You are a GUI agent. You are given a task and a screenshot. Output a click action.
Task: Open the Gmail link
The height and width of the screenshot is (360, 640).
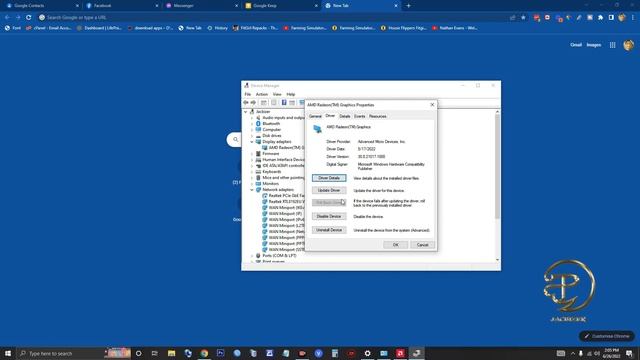pos(576,45)
